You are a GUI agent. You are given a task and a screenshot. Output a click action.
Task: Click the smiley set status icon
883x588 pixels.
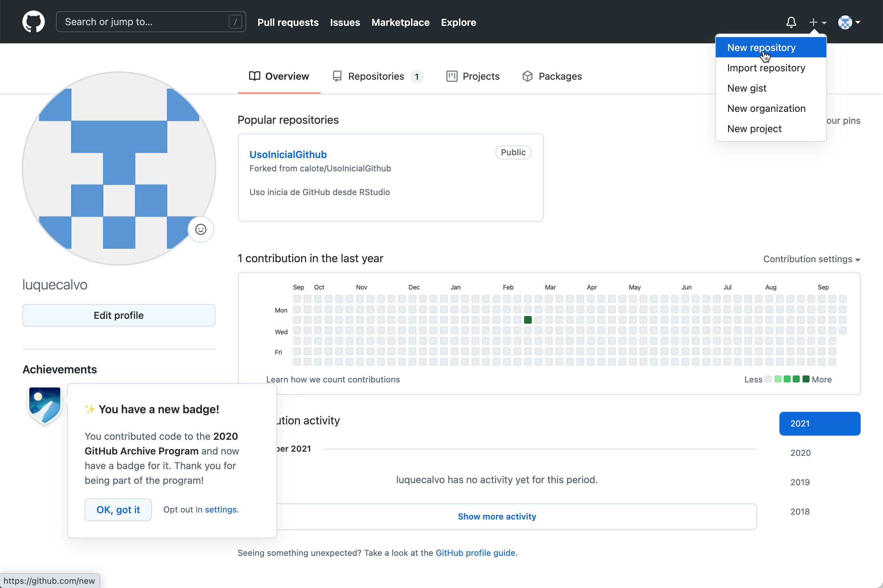point(201,229)
